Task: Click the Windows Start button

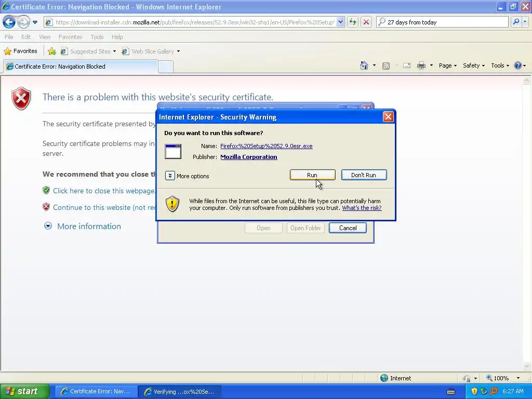Action: [x=24, y=392]
